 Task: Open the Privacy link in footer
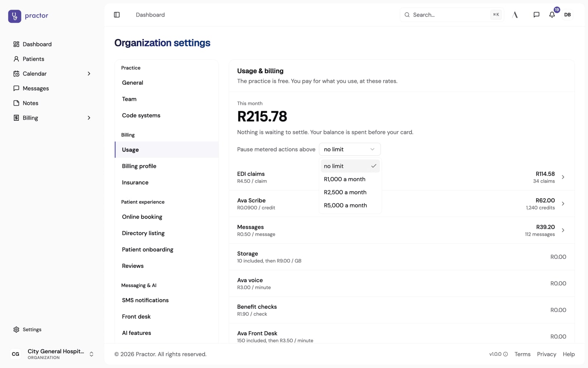(x=546, y=354)
